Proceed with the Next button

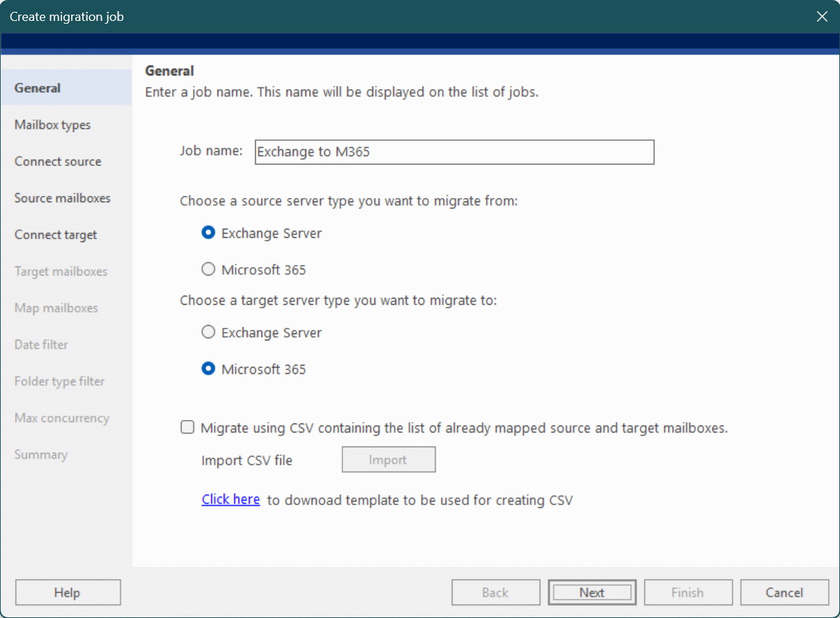click(x=592, y=592)
